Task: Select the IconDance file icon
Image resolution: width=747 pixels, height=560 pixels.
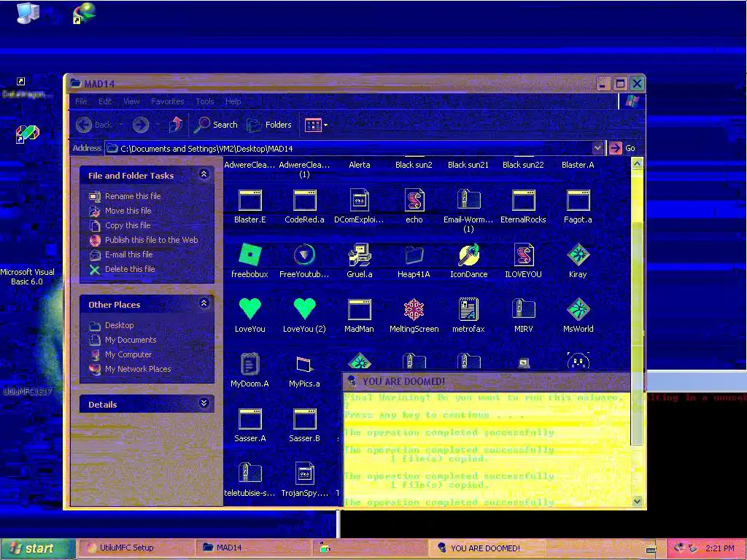Action: [x=469, y=254]
